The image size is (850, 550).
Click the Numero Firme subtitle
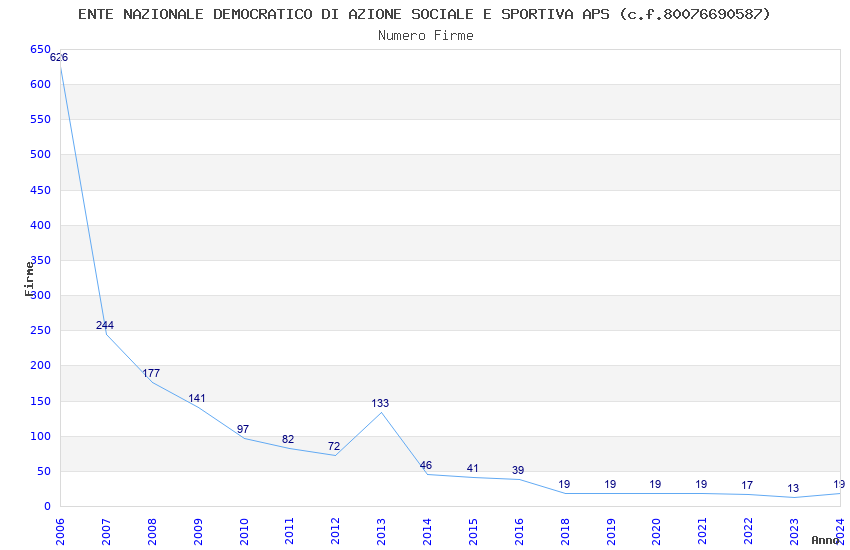click(x=425, y=35)
